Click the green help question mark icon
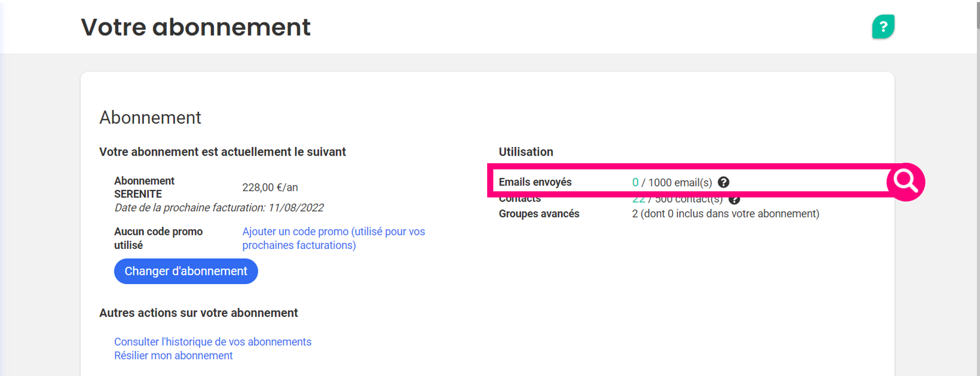Image resolution: width=980 pixels, height=376 pixels. (883, 27)
